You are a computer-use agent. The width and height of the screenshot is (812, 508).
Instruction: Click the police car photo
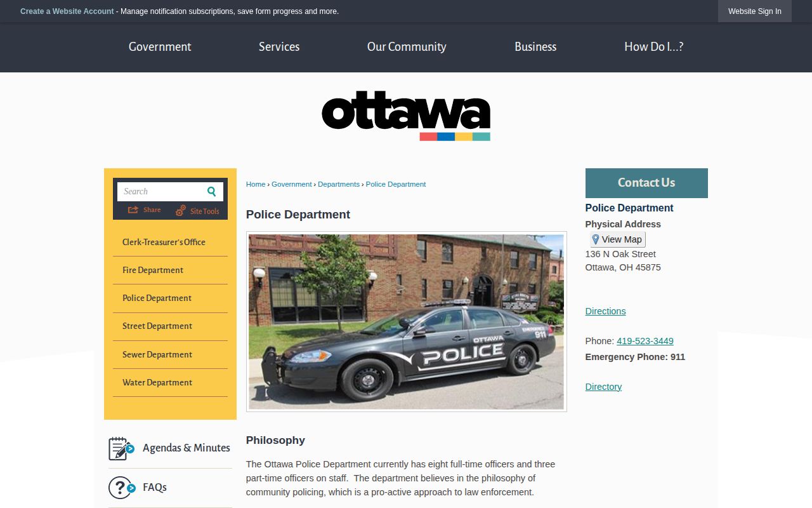406,322
